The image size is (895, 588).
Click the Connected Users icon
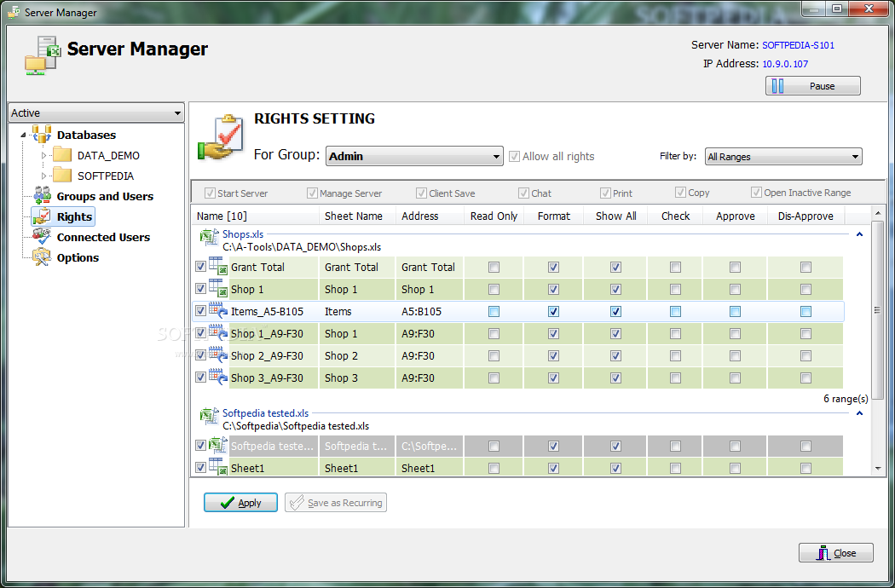tap(42, 236)
